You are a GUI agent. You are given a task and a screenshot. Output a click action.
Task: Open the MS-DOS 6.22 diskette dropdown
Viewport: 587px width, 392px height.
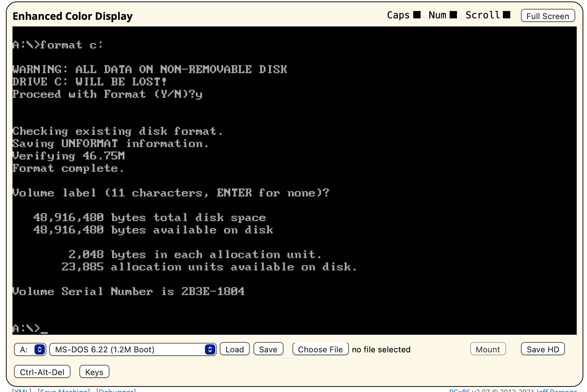point(133,349)
